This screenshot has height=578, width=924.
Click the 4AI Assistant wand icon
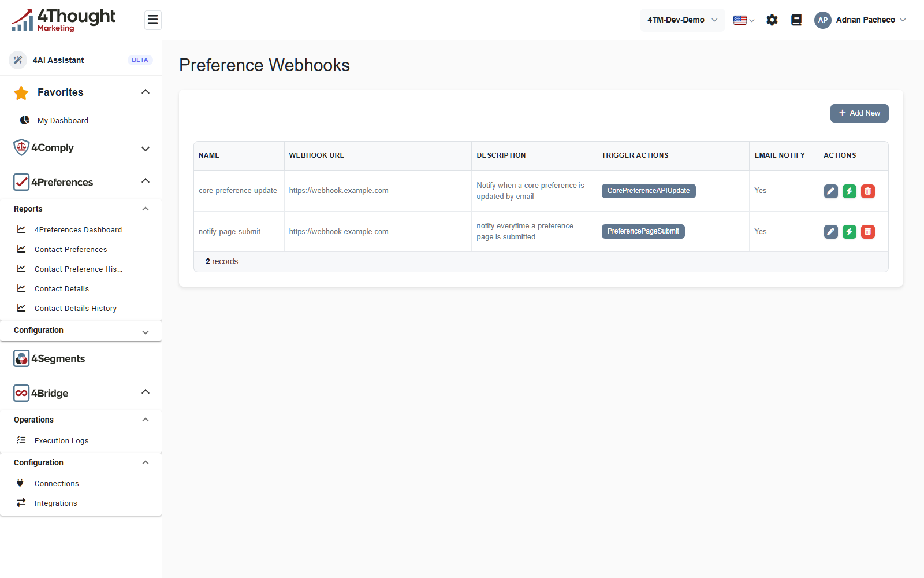[x=18, y=60]
